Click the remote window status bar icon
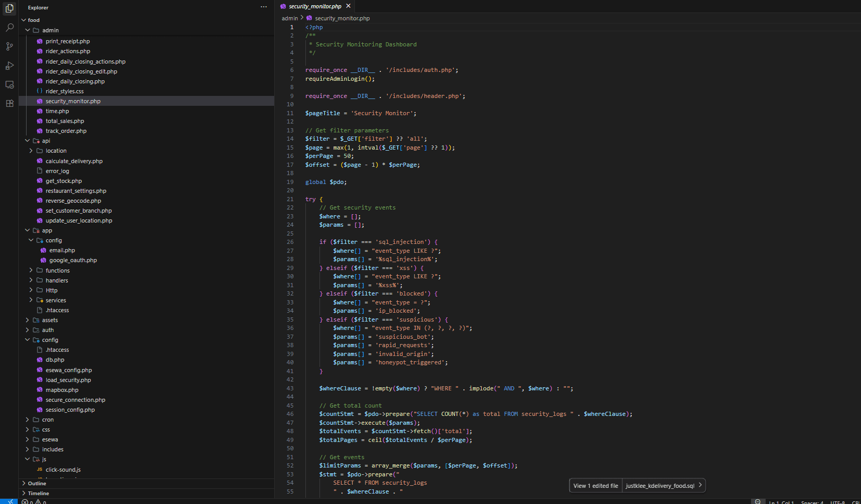 coord(9,501)
